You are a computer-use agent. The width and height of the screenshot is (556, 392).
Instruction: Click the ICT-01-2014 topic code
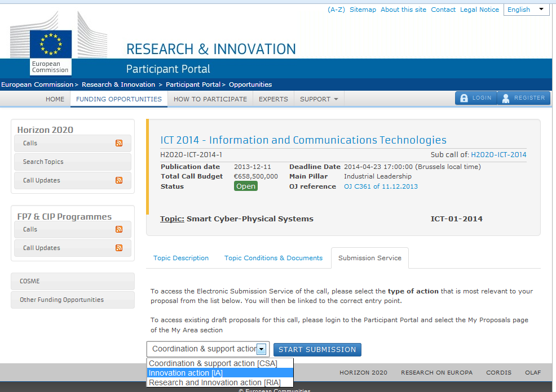[x=457, y=219]
